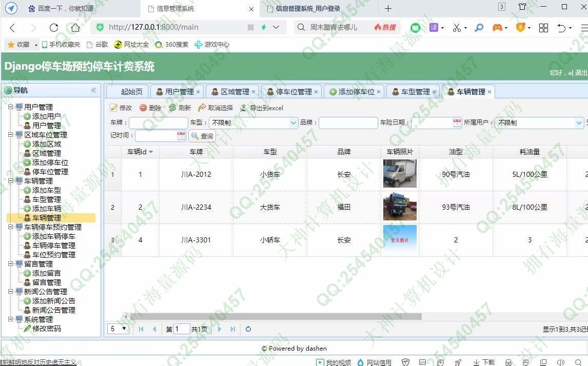Open calendar picker for 记时间 field
The width and height of the screenshot is (588, 366).
pos(181,136)
